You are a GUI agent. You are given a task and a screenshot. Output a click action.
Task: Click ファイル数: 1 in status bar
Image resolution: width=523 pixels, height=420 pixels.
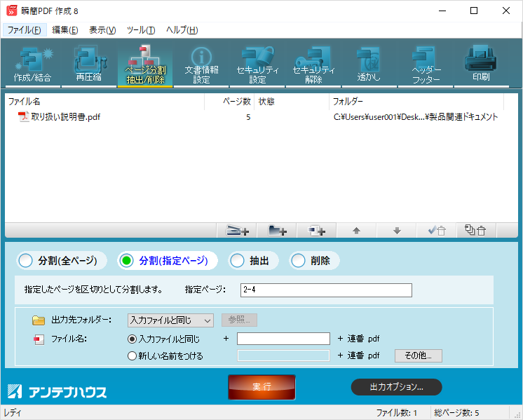coord(397,413)
